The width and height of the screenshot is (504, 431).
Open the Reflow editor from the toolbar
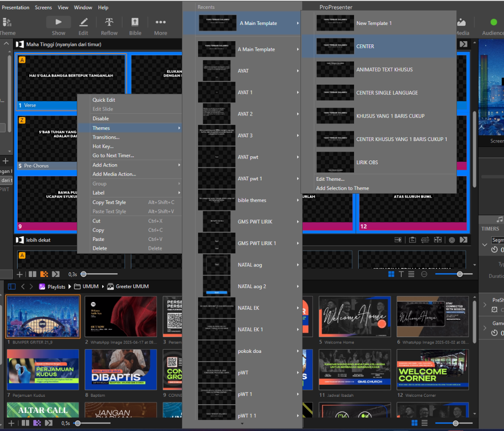[x=109, y=26]
